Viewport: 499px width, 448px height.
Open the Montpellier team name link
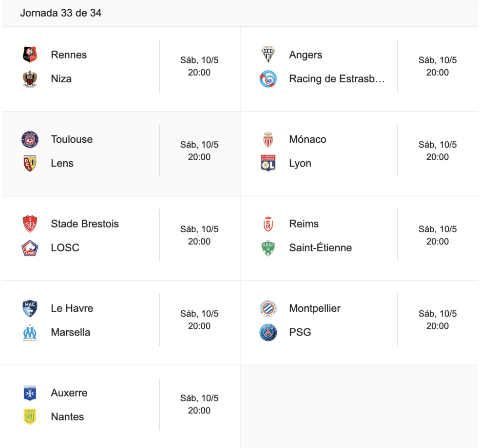click(315, 308)
